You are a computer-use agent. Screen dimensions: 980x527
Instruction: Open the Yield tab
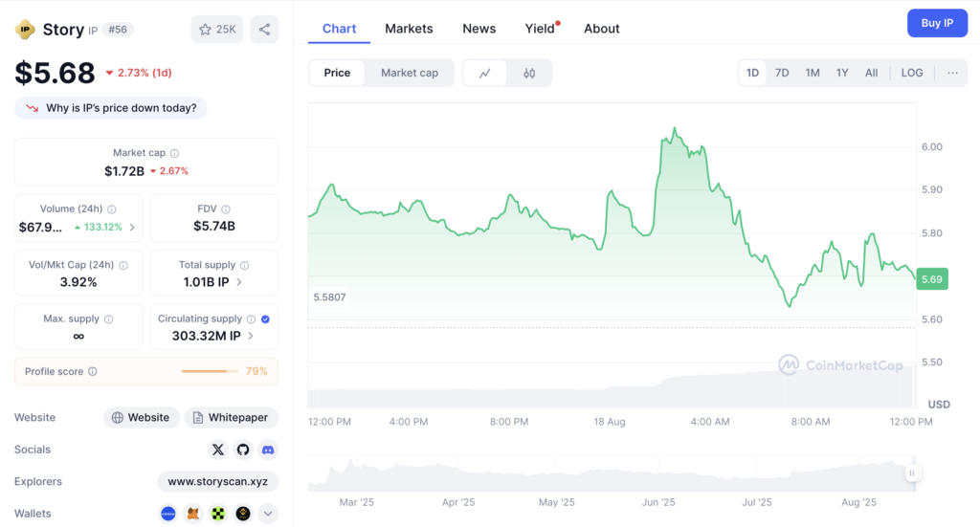coord(542,29)
